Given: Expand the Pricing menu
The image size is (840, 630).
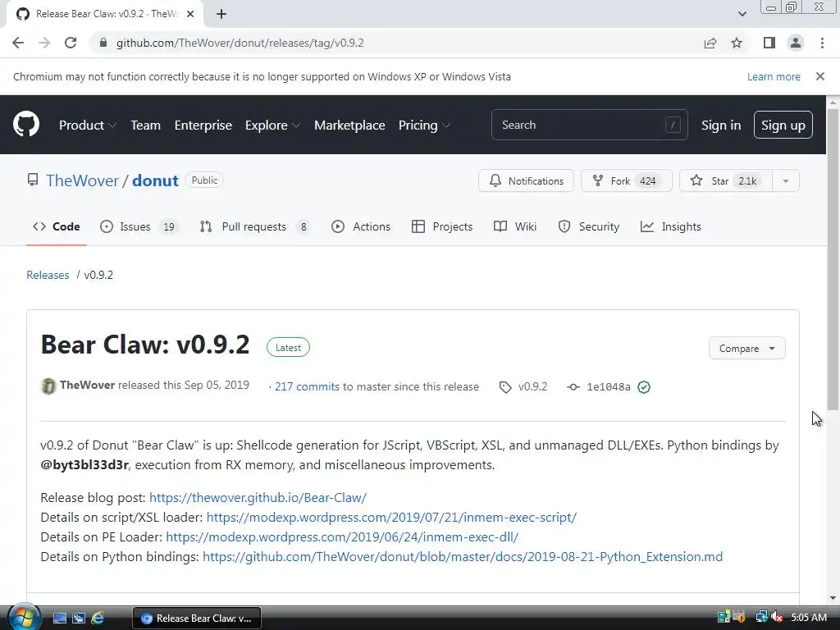Looking at the screenshot, I should click(x=424, y=125).
